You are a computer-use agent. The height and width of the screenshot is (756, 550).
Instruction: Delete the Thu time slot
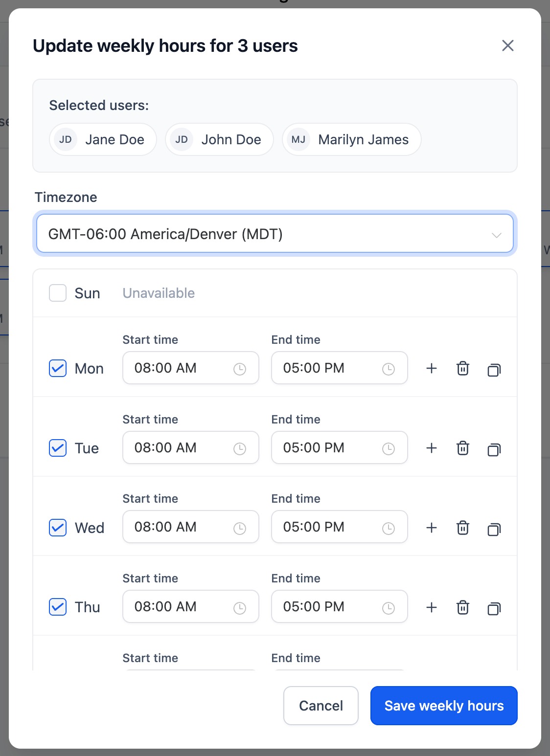[x=463, y=607]
